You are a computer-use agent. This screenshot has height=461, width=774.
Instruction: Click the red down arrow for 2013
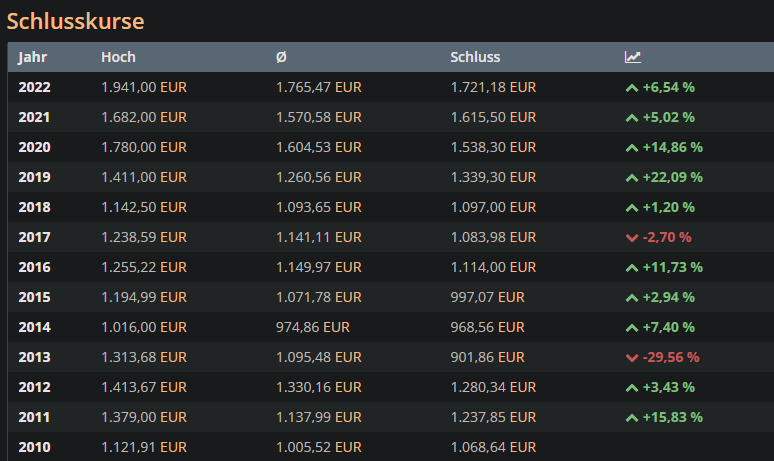pos(631,358)
